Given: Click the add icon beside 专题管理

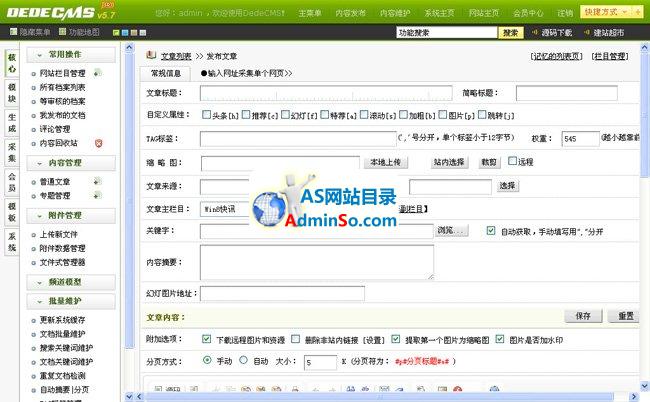Looking at the screenshot, I should pyautogui.click(x=97, y=195).
